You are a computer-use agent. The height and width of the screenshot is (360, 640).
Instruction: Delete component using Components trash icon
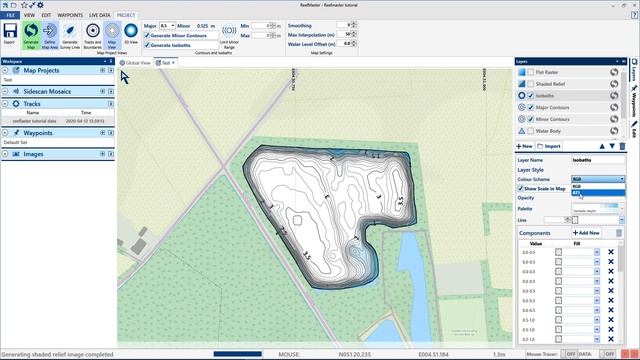pos(619,233)
